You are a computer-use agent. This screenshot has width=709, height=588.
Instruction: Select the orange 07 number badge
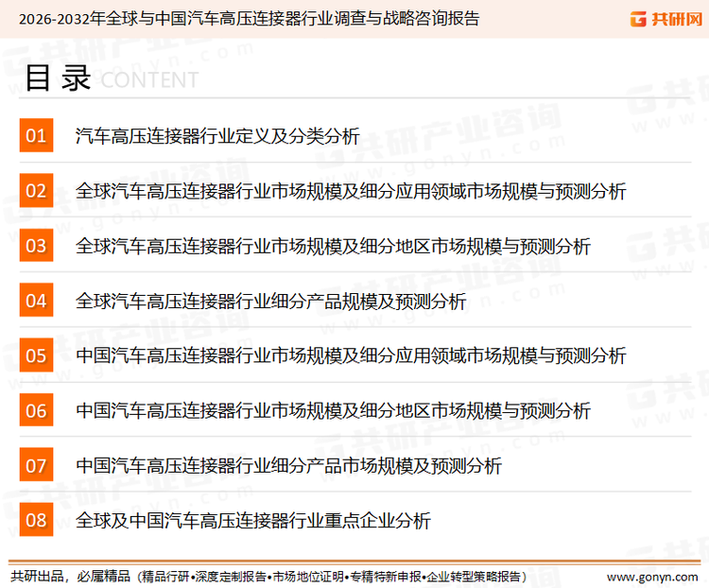[36, 464]
